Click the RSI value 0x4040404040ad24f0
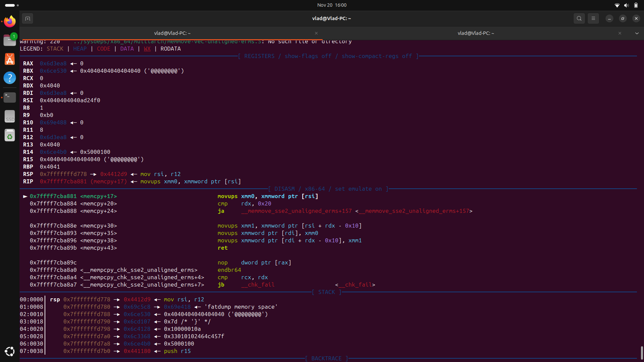 coord(70,100)
